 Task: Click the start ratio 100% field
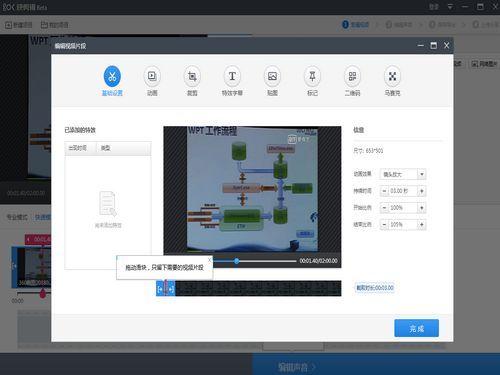click(403, 208)
